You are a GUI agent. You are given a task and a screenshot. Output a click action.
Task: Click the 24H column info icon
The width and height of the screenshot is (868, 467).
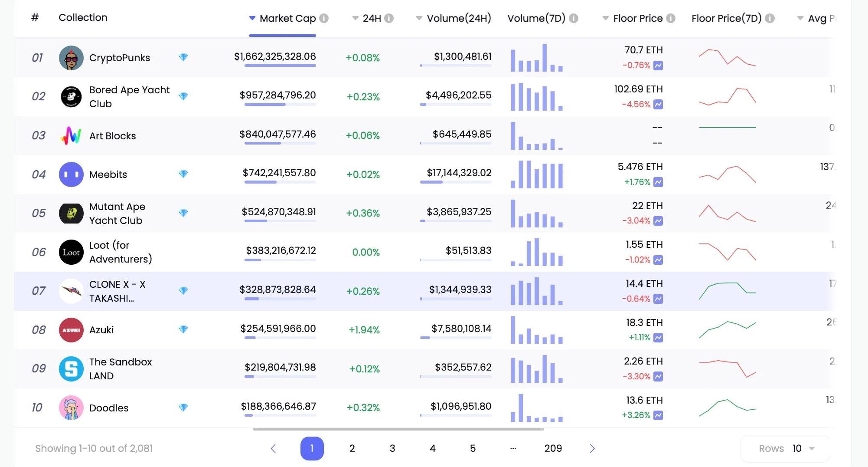[x=389, y=18]
